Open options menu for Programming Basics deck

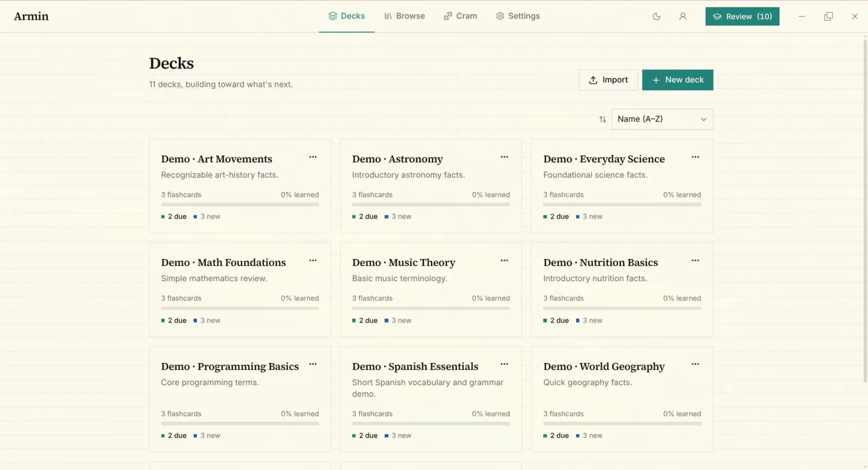pos(313,364)
